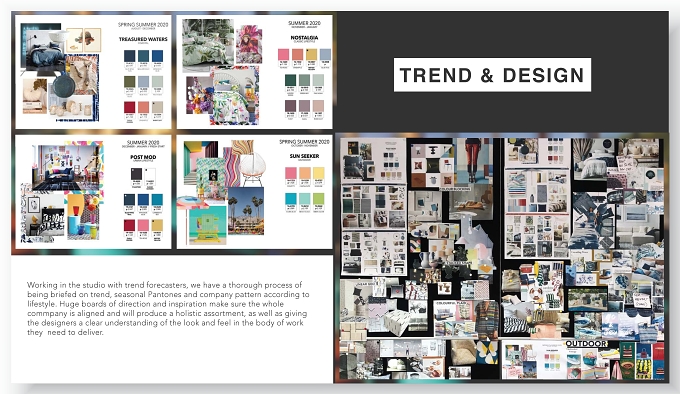Pick the beige swatch in Treasured Waters

[157, 107]
